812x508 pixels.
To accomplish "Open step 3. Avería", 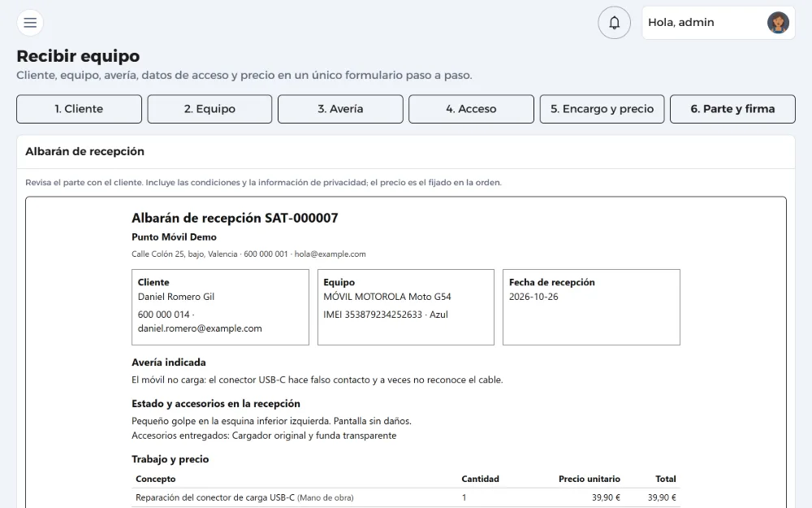I will coord(340,109).
